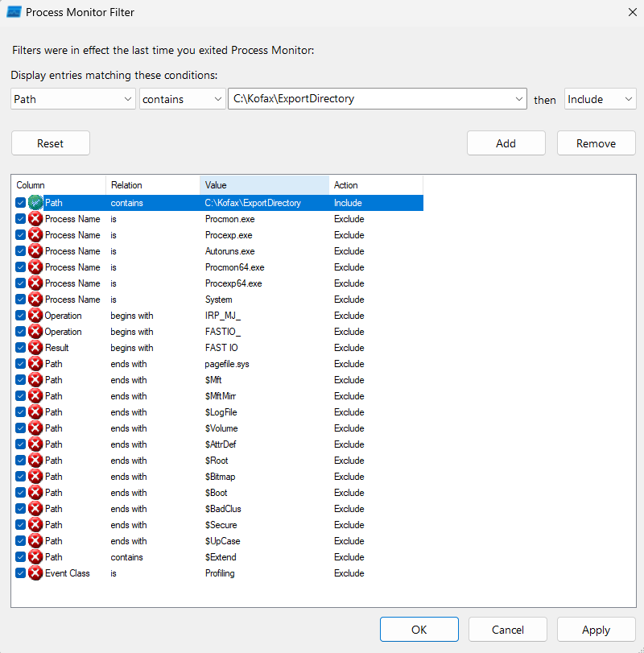Disable the $Extend path filter checkbox
Image resolution: width=644 pixels, height=653 pixels.
coord(20,557)
